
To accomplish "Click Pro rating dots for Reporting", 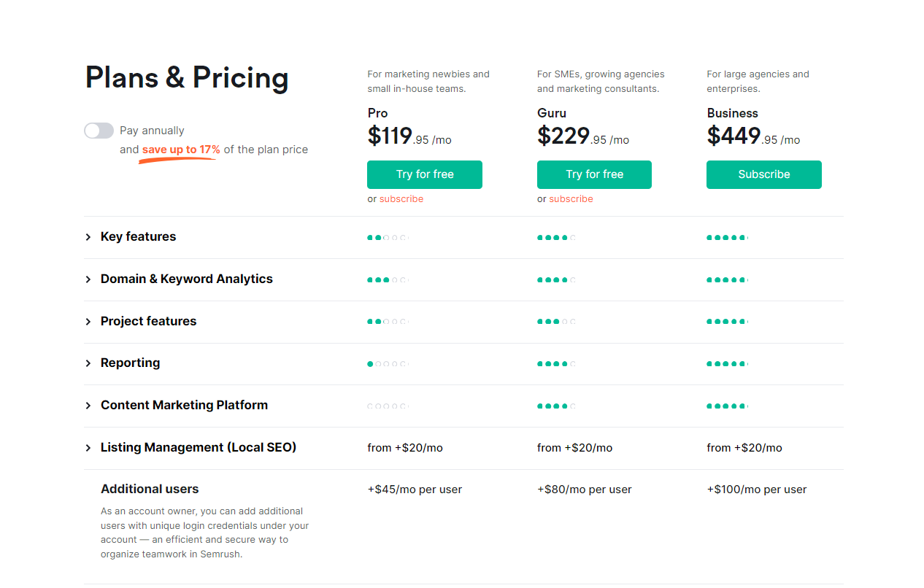I will 388,364.
